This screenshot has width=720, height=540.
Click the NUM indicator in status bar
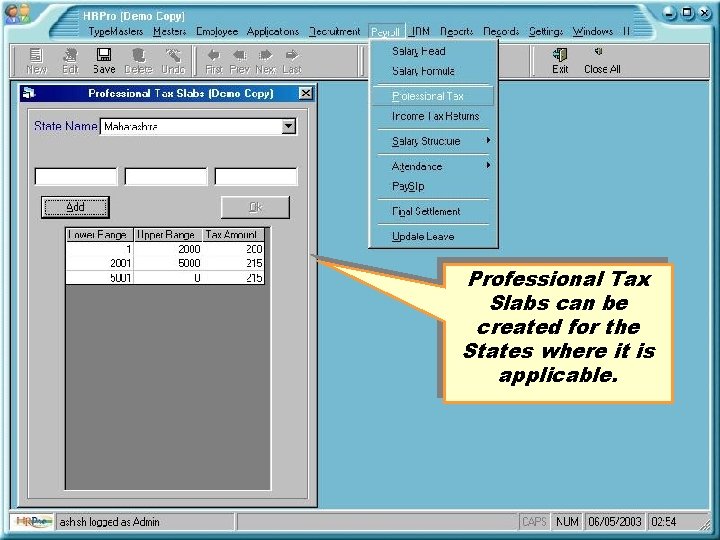tap(567, 522)
